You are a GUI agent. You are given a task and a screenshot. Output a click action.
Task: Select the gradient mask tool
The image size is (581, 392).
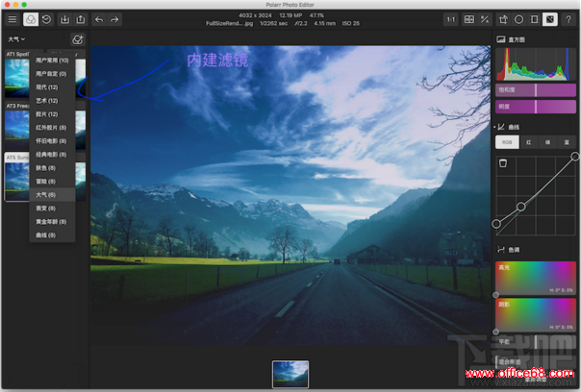click(534, 19)
